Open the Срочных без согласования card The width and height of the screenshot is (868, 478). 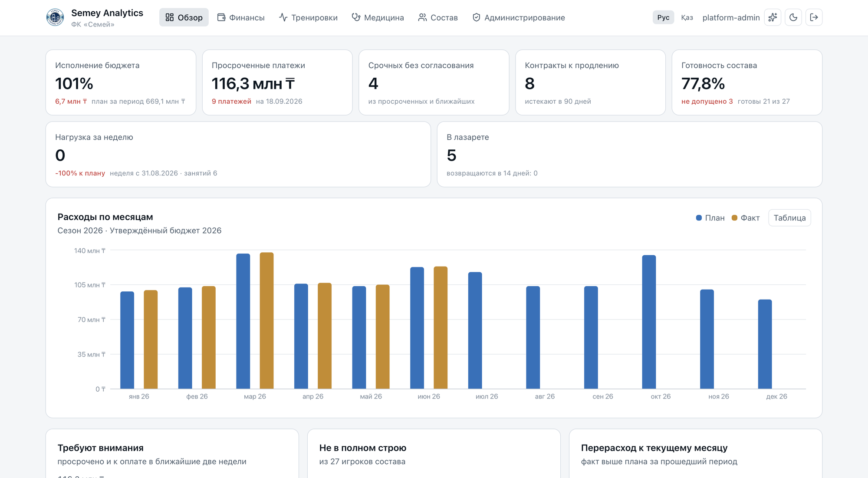[434, 82]
